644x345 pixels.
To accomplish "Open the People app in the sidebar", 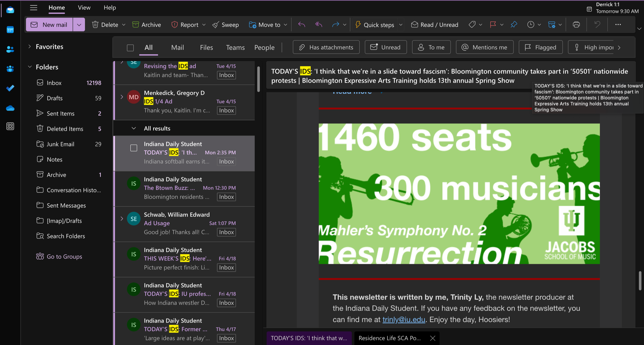I will pyautogui.click(x=10, y=49).
